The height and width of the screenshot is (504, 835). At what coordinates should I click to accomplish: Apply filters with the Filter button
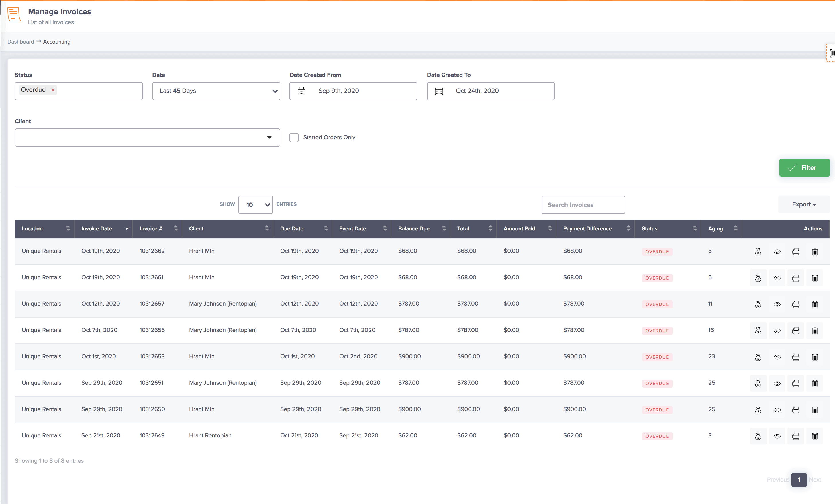tap(805, 167)
